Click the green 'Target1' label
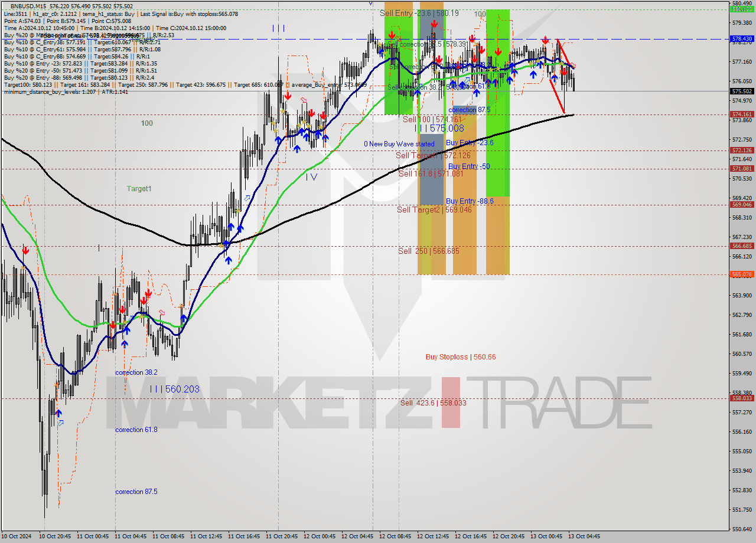Screen dimensions: 756x543 [x=139, y=189]
